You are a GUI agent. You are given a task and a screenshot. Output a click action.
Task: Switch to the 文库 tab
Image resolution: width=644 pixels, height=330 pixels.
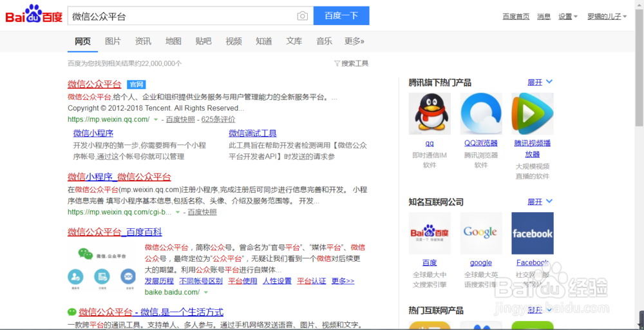coord(294,41)
